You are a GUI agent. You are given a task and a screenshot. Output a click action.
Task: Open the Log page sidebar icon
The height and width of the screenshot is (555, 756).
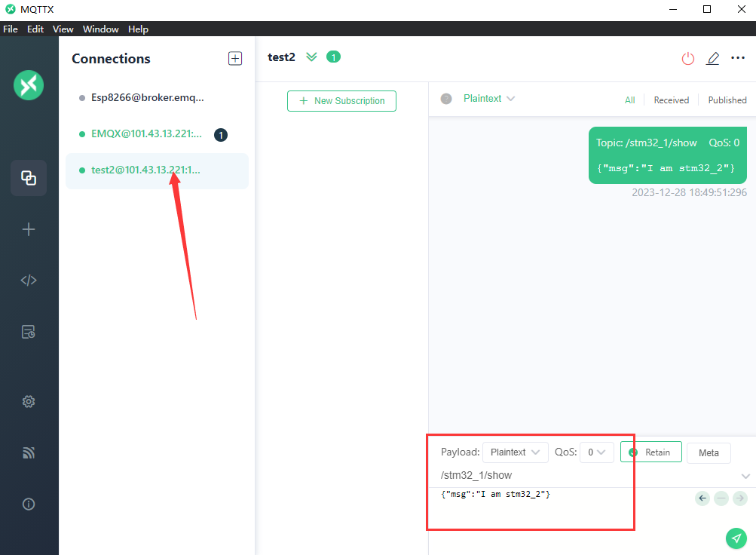tap(29, 332)
